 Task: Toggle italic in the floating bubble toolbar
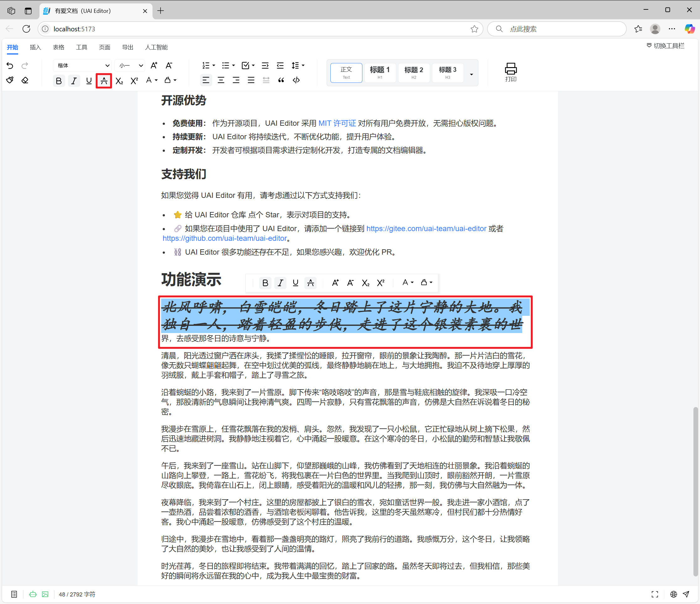tap(280, 283)
